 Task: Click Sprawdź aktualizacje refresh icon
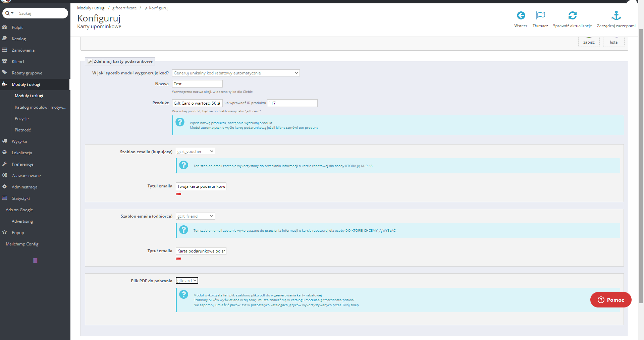[x=573, y=15]
